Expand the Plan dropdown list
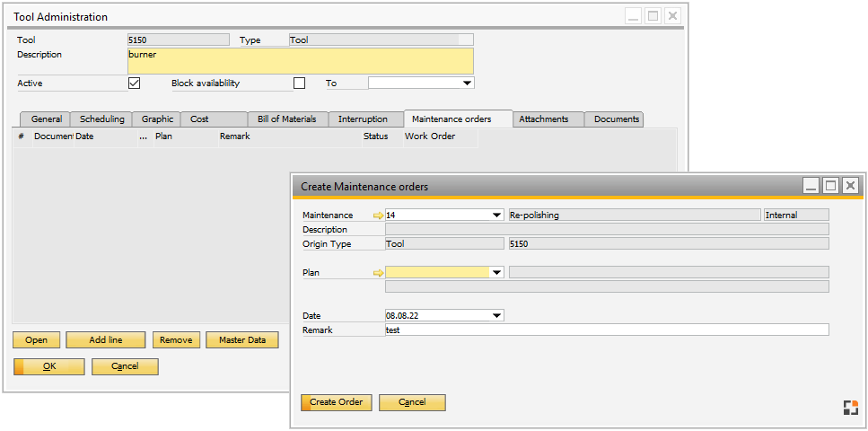868x431 pixels. coord(497,273)
